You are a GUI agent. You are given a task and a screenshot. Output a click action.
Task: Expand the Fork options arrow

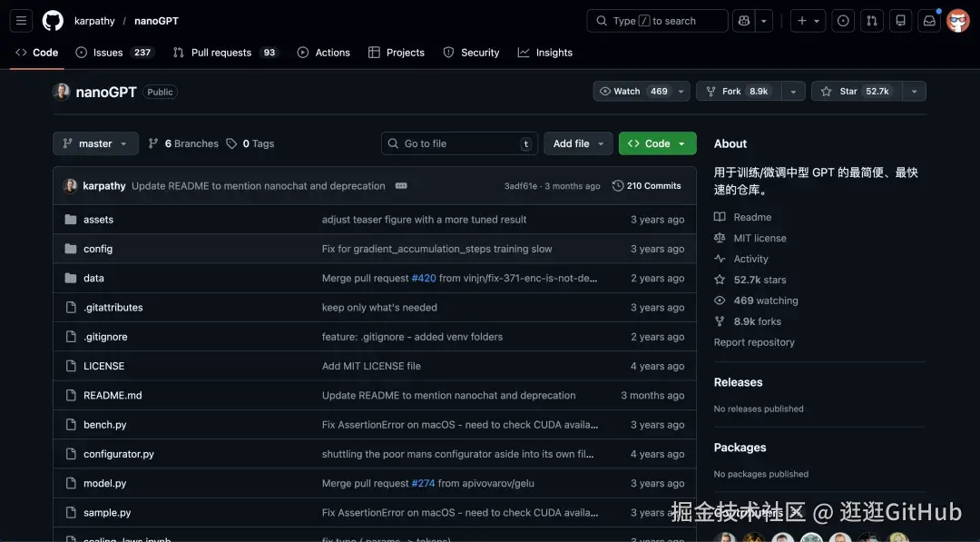[793, 92]
